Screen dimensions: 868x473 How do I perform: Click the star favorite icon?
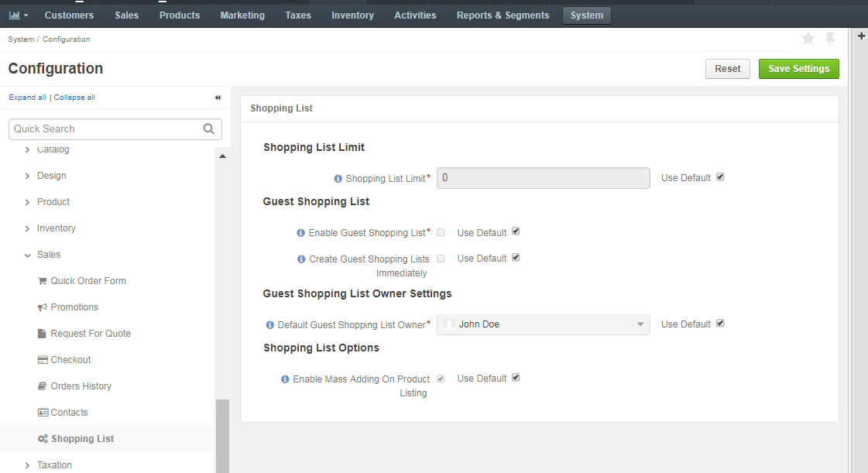pyautogui.click(x=808, y=38)
